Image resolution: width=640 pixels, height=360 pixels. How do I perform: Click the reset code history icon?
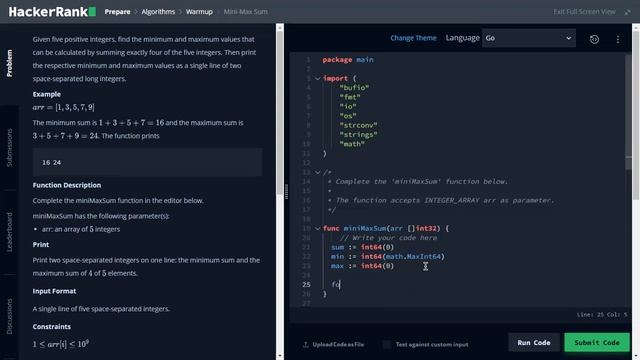pyautogui.click(x=594, y=39)
